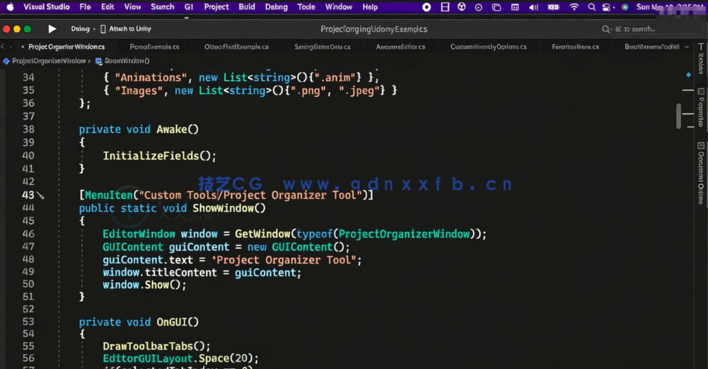Open the File menu
Viewport: 708px width, 369px height.
[85, 7]
